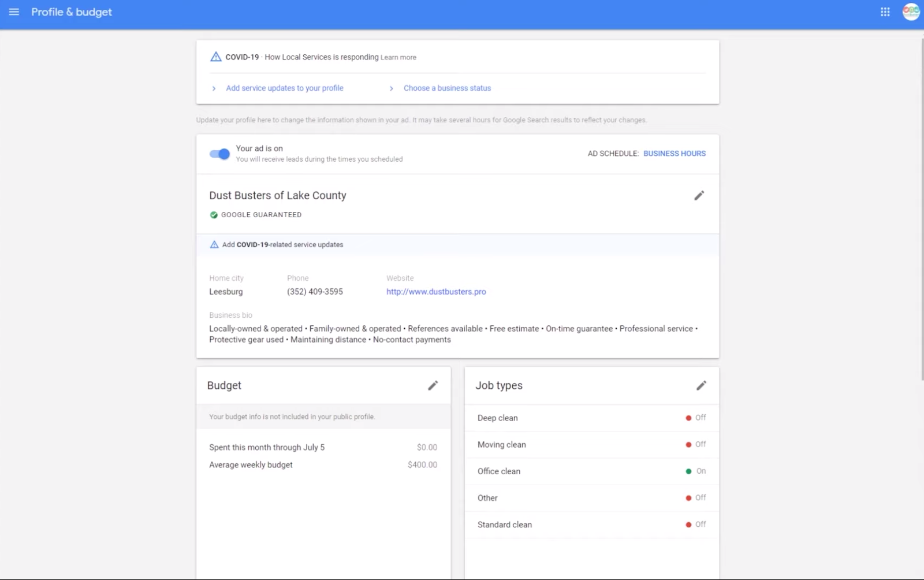Screen dimensions: 924x580
Task: Click the Profile & budget page title
Action: tap(72, 12)
